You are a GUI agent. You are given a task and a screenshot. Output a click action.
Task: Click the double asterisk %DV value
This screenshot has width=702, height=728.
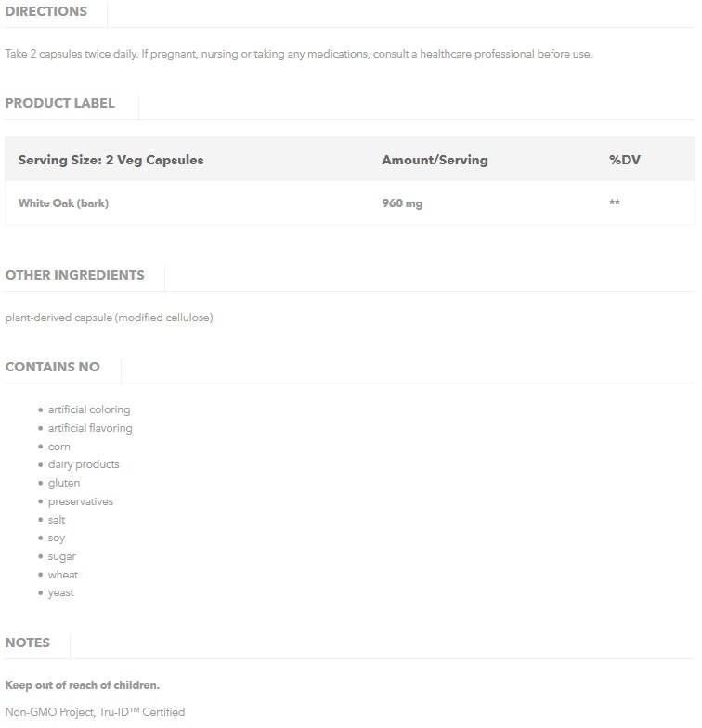(615, 203)
